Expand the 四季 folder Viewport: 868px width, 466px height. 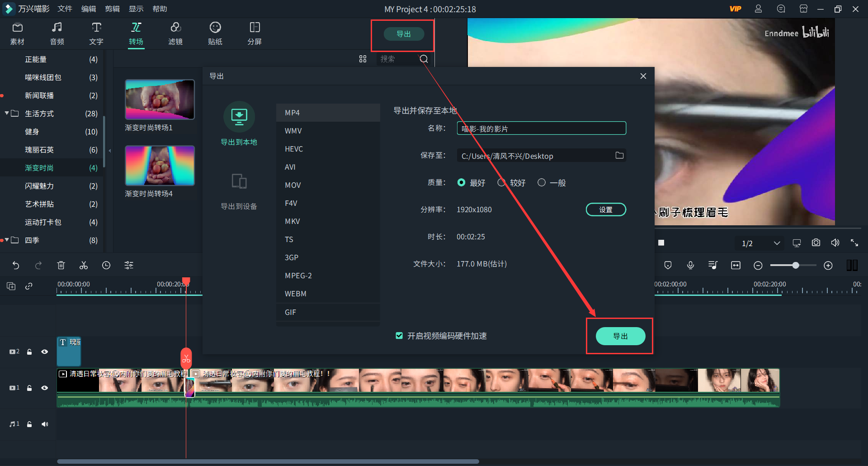(7, 240)
